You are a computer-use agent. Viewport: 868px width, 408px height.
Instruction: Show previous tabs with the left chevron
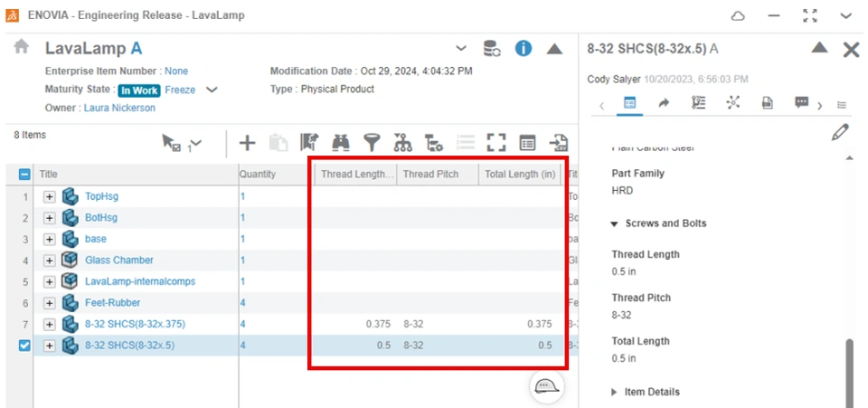coord(602,105)
